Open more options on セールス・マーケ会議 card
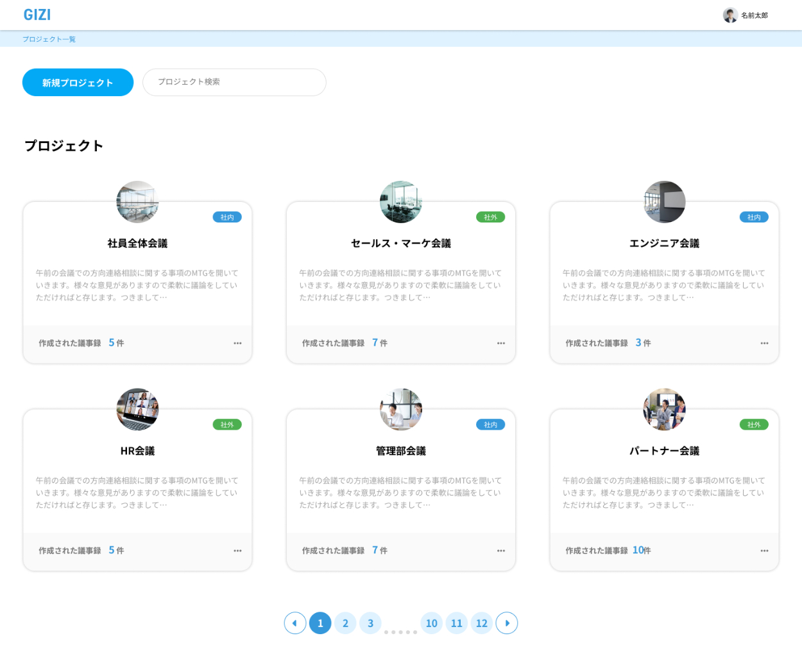 click(501, 344)
